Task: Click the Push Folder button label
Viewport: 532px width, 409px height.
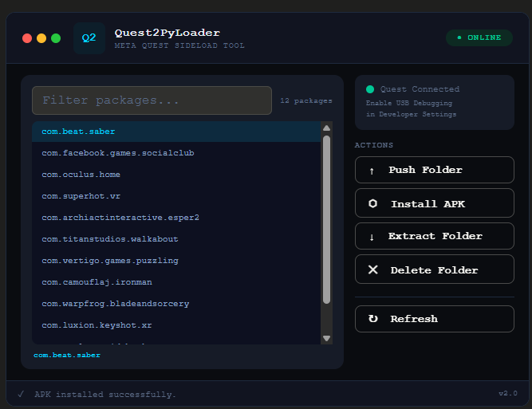Action: click(425, 170)
